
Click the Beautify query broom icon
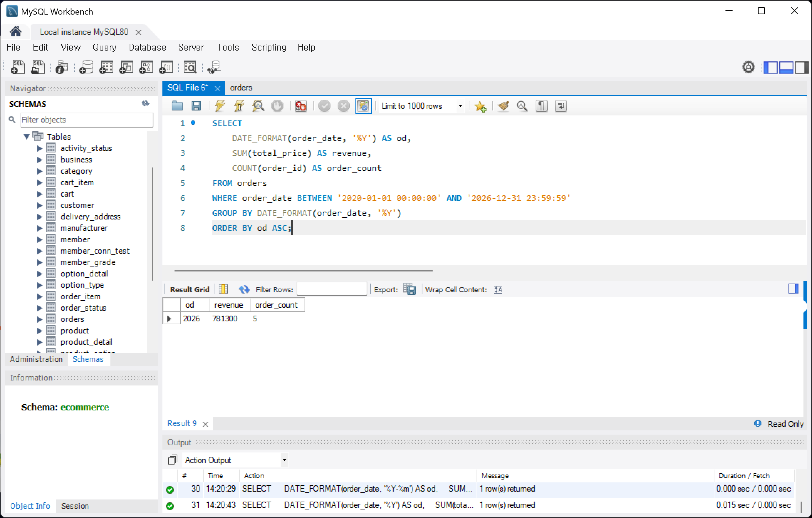pyautogui.click(x=503, y=106)
